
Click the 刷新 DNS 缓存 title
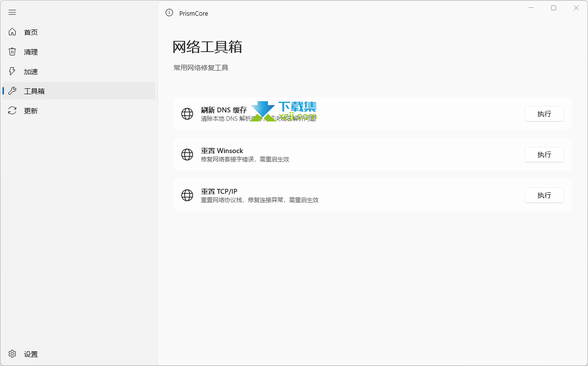[x=224, y=110]
